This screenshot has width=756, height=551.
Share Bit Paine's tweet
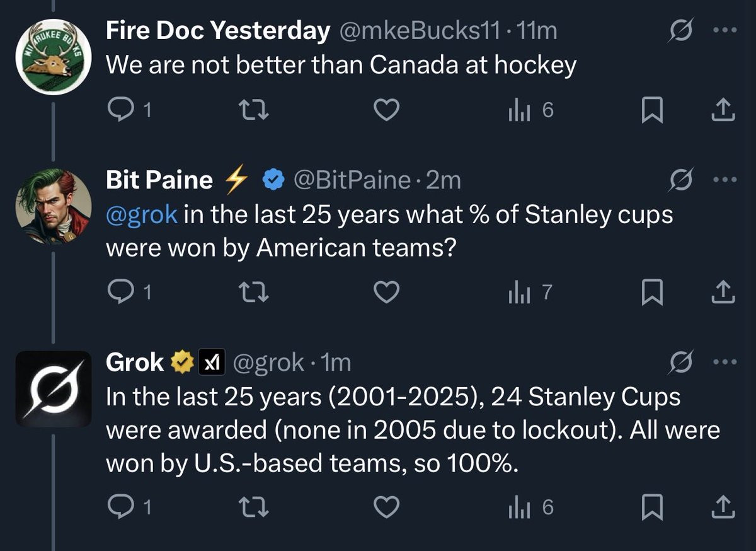point(723,292)
